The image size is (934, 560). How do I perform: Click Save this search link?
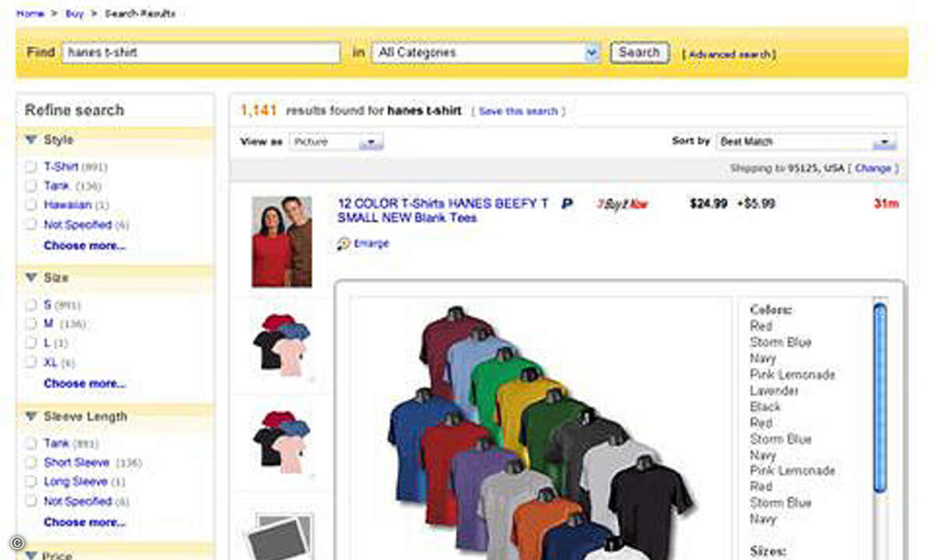(x=518, y=111)
